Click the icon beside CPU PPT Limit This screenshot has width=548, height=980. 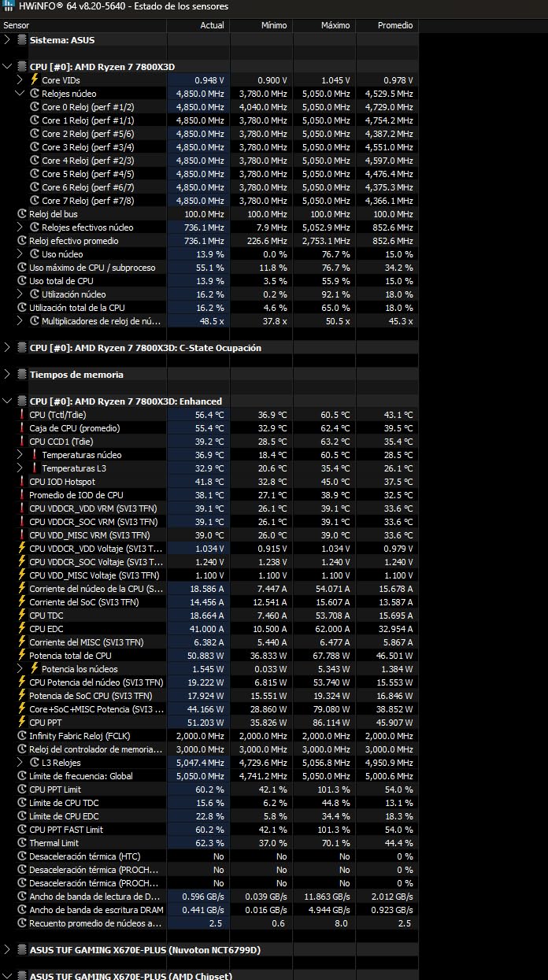[22, 789]
